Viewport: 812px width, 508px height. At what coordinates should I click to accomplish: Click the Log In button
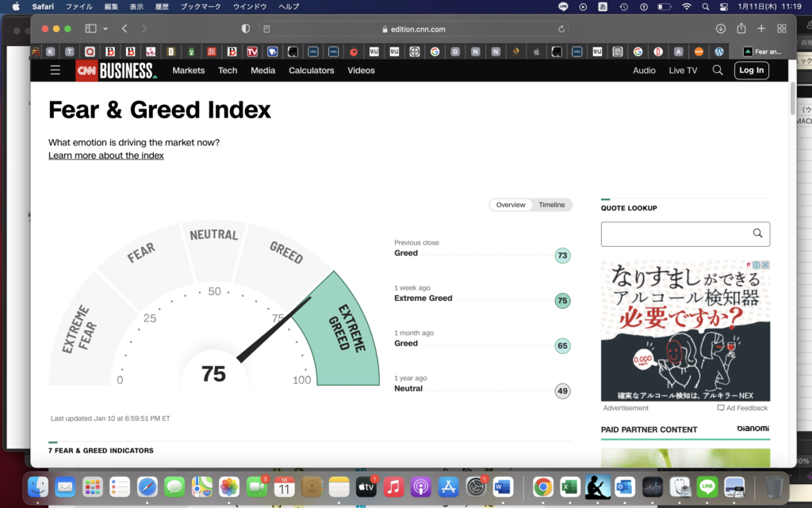pyautogui.click(x=751, y=70)
